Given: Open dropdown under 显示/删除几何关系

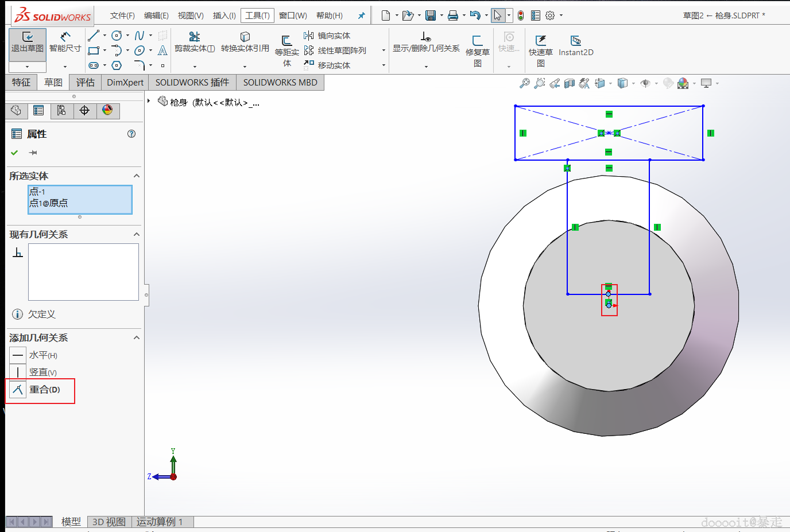Looking at the screenshot, I should click(426, 67).
